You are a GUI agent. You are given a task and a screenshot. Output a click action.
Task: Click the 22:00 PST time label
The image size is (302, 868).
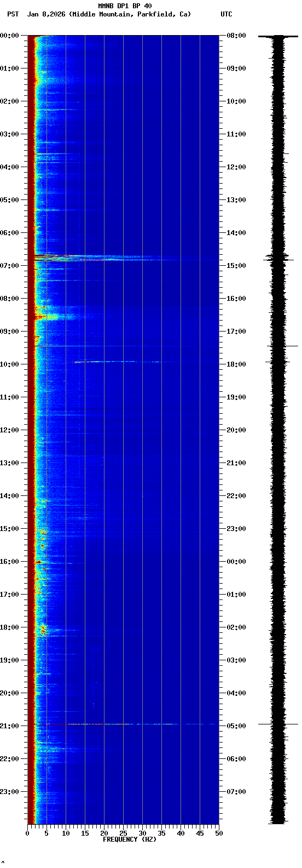pos(9,759)
